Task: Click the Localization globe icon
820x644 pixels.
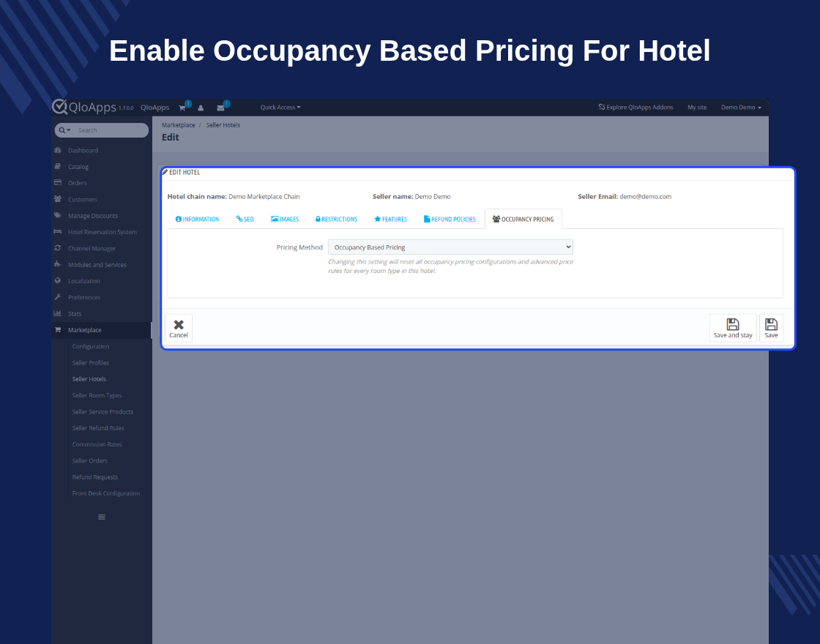Action: pyautogui.click(x=58, y=281)
